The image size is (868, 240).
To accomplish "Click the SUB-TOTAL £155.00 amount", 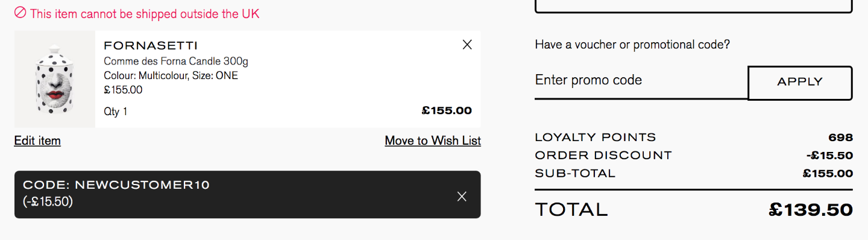I will (828, 174).
